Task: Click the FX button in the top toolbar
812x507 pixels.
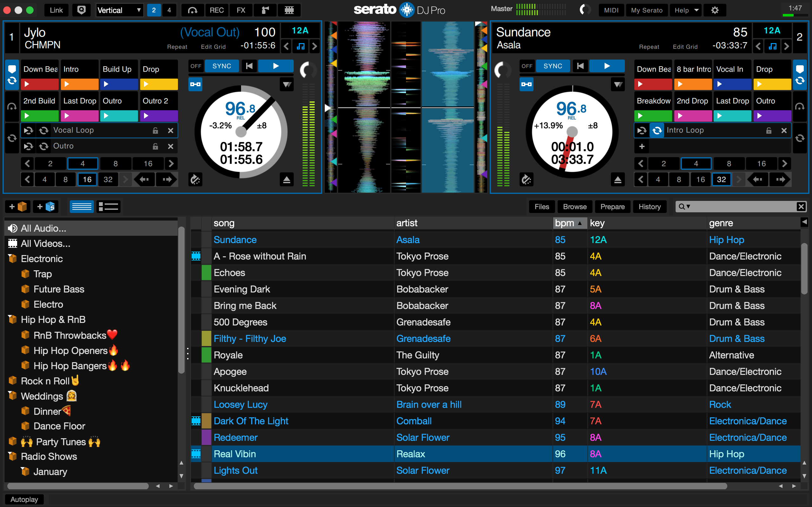Action: (x=240, y=10)
